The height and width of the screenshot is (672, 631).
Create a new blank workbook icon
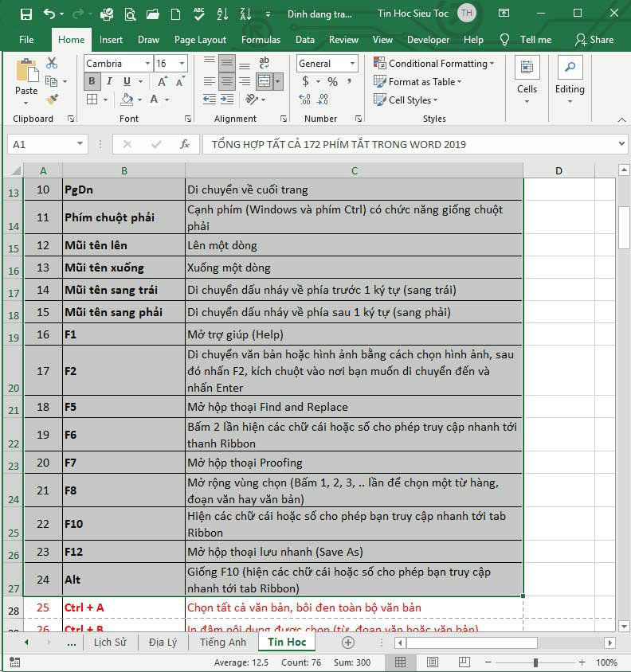point(175,14)
